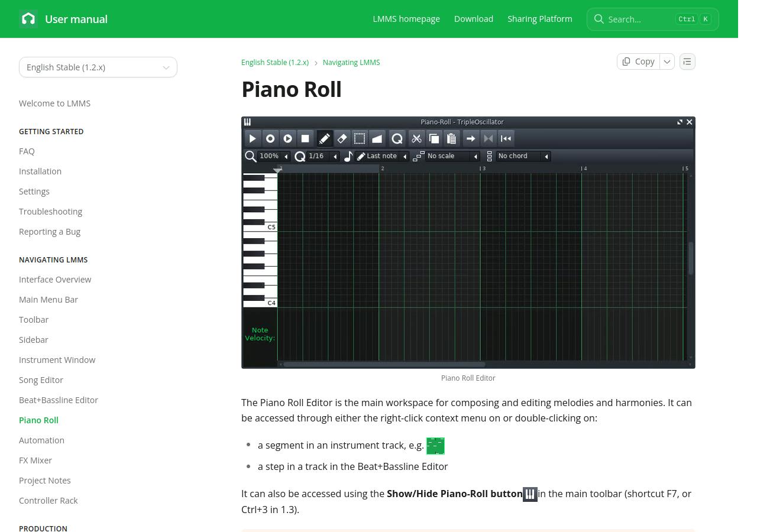Open Interface Overview in the sidebar
The image size is (757, 532).
[55, 280]
